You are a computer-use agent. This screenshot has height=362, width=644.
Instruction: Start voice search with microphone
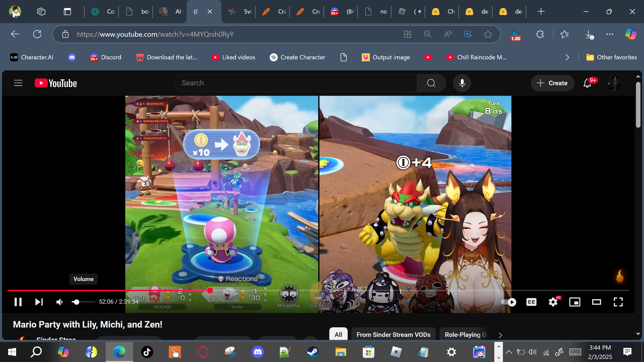pos(462,83)
